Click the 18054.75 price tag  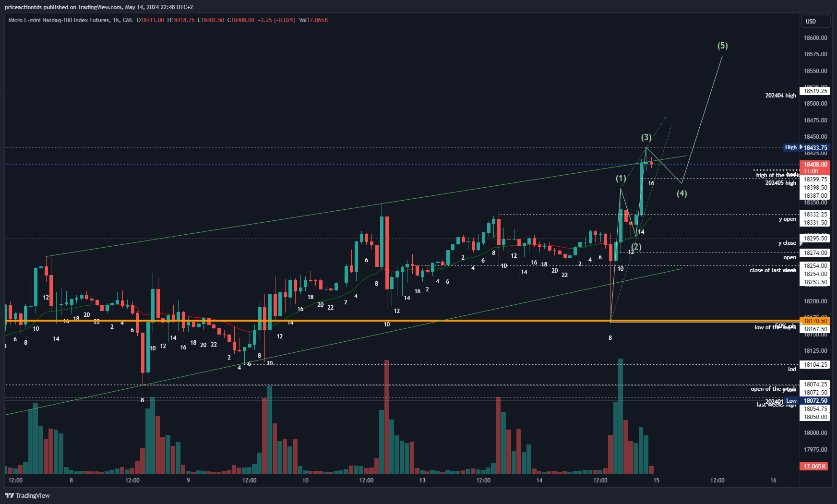(815, 408)
